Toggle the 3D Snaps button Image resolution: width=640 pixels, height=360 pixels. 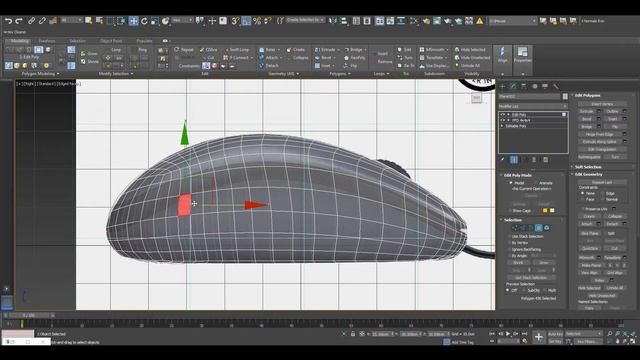pyautogui.click(x=235, y=21)
